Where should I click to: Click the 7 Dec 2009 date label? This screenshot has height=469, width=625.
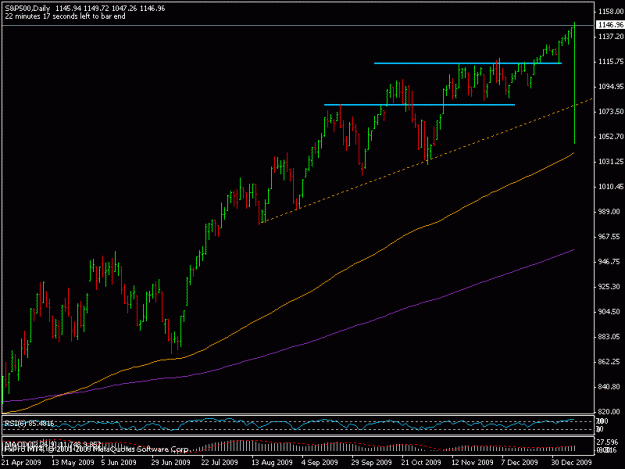pyautogui.click(x=520, y=462)
